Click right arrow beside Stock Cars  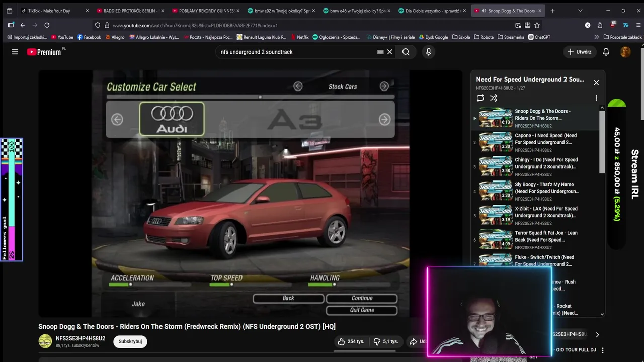pos(384,86)
